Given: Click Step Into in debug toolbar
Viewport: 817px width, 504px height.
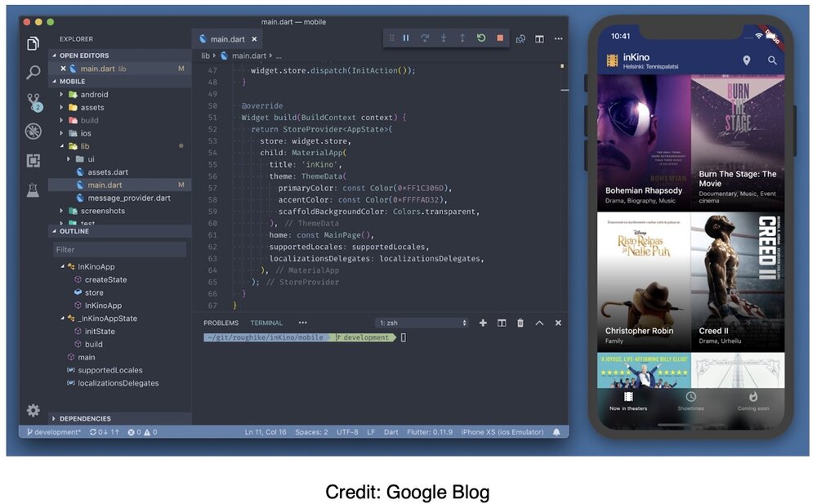Looking at the screenshot, I should (x=444, y=38).
